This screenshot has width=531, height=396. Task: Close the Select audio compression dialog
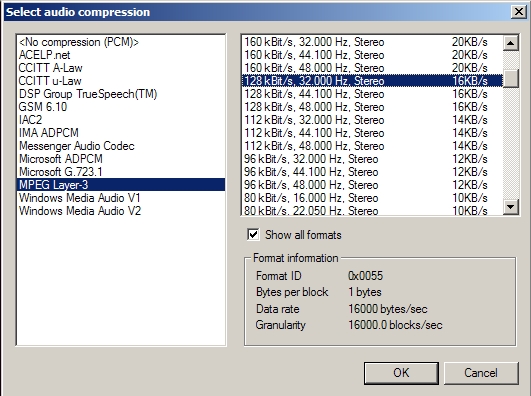pyautogui.click(x=518, y=12)
